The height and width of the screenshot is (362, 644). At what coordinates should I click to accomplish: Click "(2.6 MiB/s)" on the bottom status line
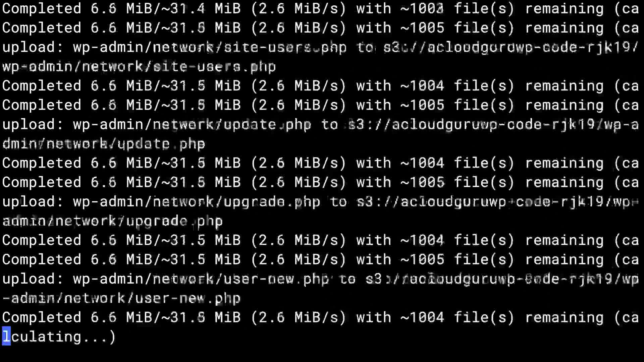pos(298,317)
